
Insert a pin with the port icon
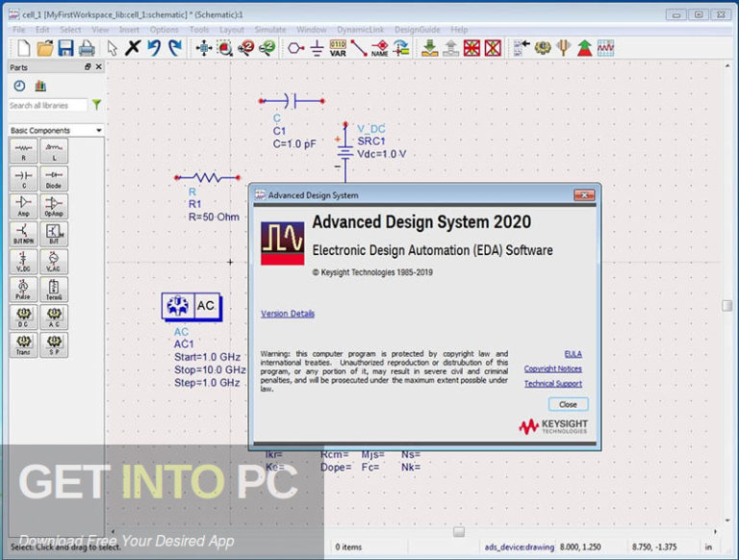pyautogui.click(x=296, y=48)
